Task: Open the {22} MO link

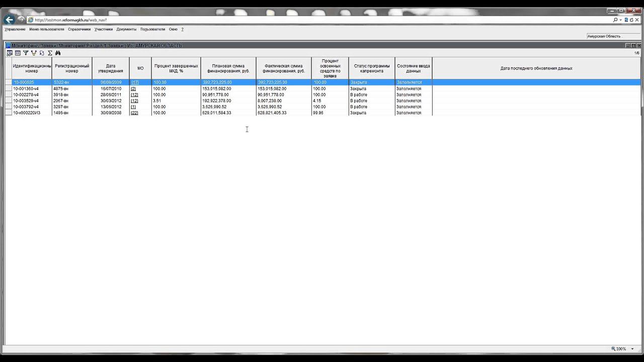Action: (134, 113)
